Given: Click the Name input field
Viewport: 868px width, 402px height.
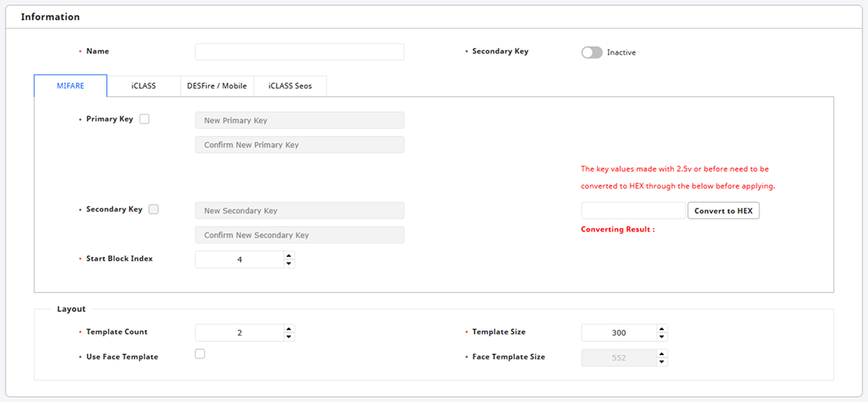Looking at the screenshot, I should point(299,52).
